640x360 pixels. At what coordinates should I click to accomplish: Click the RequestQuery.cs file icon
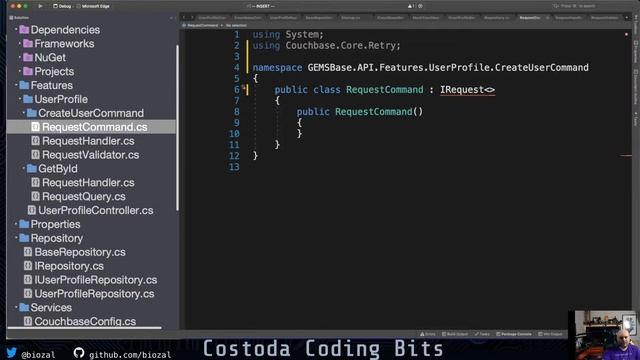pos(36,196)
